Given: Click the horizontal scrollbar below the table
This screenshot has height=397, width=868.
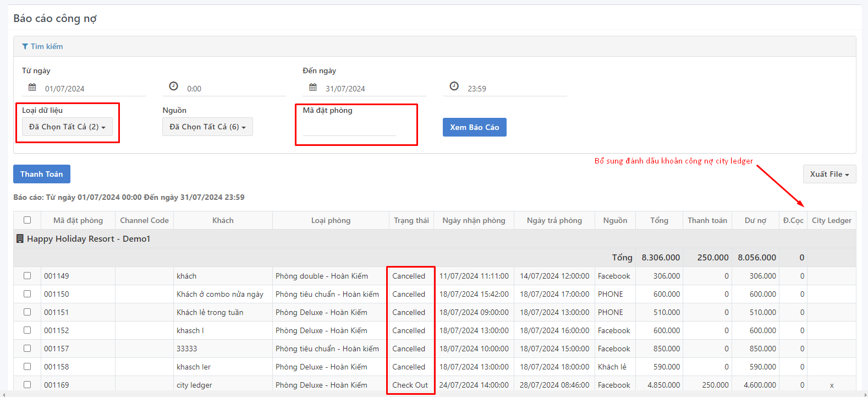Looking at the screenshot, I should click(434, 394).
